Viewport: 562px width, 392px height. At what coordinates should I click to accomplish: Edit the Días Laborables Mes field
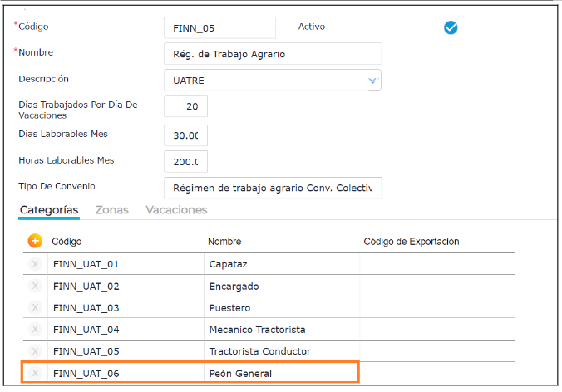[x=185, y=135]
